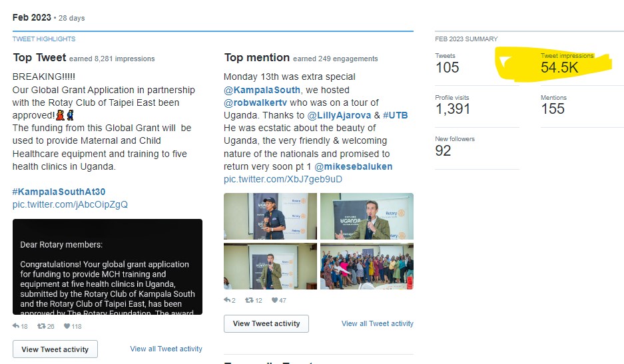Screen dimensions: 624x364
Task: Visit the @KampalaSouth profile mention
Action: 262,90
